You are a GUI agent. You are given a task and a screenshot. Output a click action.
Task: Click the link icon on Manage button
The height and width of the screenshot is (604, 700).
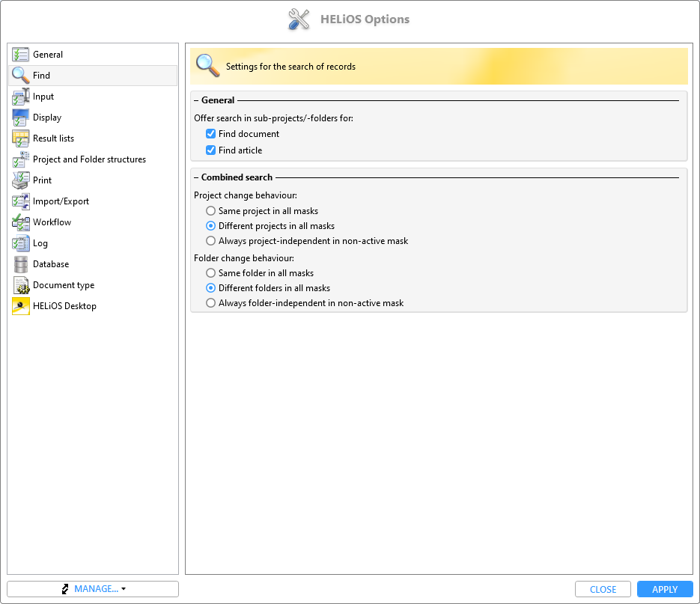click(x=65, y=589)
